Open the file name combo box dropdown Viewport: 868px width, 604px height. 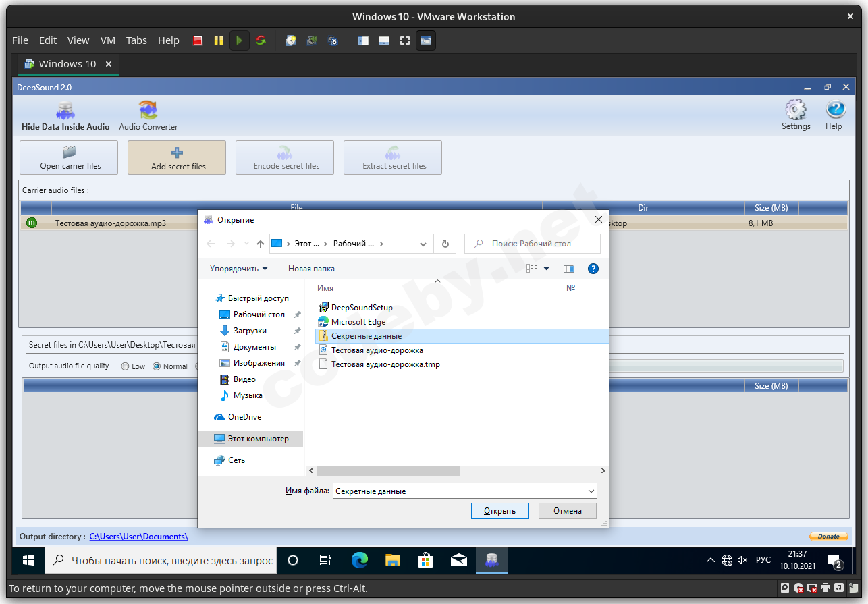tap(591, 491)
